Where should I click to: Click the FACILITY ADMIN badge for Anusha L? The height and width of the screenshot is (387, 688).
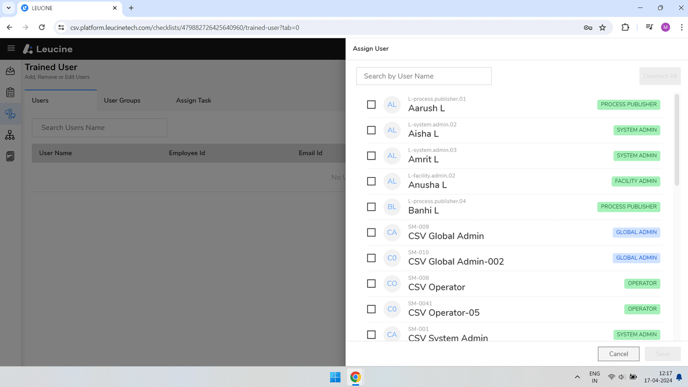635,181
